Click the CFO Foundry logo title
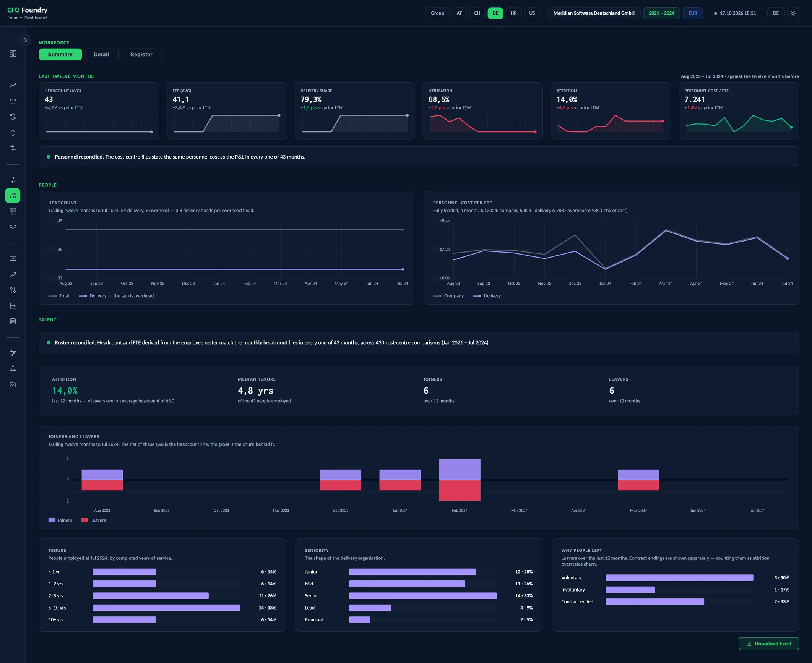Screen dimensions: 812x663 [x=28, y=10]
